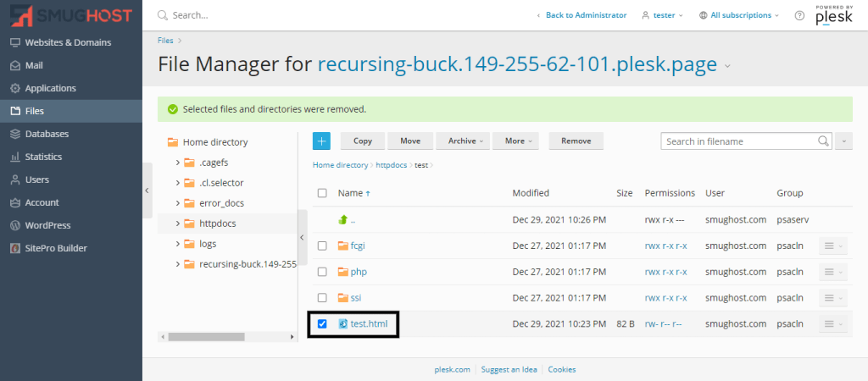
Task: Open Mail in sidebar
Action: coord(71,65)
